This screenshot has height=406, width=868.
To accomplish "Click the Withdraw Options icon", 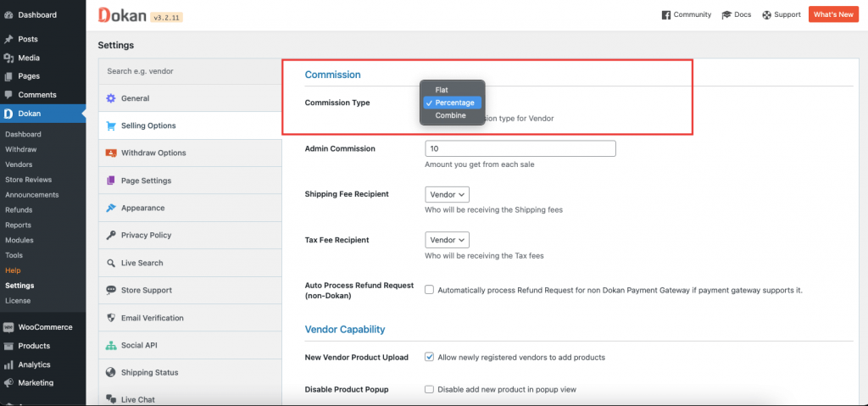I will (x=111, y=153).
